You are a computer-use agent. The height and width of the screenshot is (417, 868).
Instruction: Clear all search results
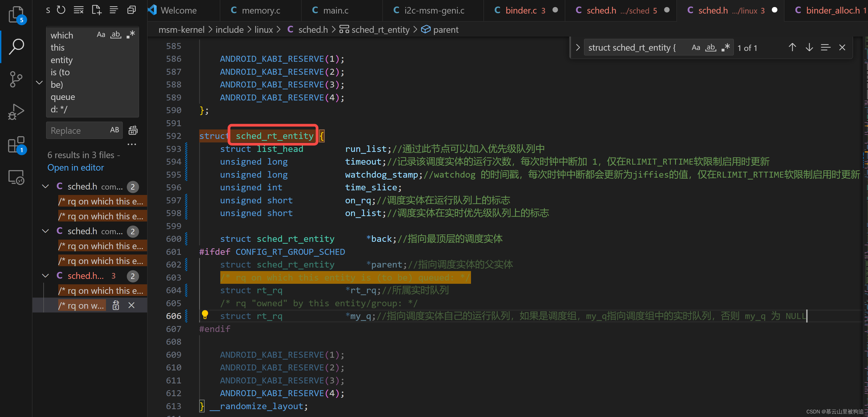point(78,10)
